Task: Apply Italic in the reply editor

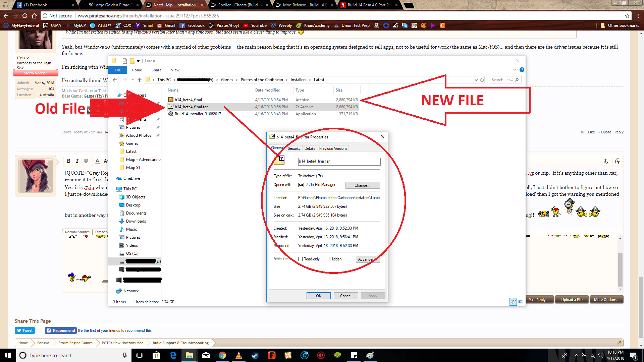Action: point(77,161)
